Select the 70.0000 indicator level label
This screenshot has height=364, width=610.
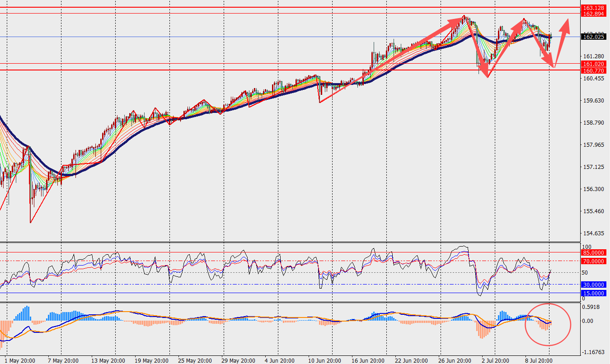click(x=594, y=261)
